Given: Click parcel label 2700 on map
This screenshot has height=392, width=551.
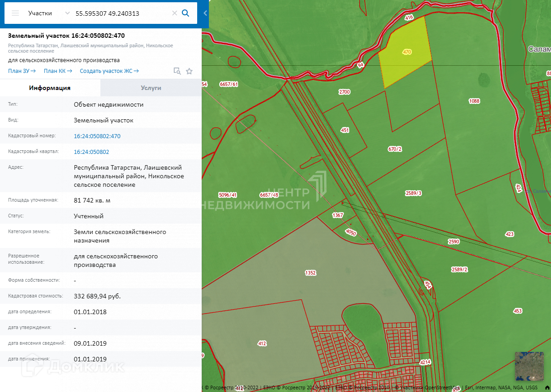Looking at the screenshot, I should coord(344,92).
